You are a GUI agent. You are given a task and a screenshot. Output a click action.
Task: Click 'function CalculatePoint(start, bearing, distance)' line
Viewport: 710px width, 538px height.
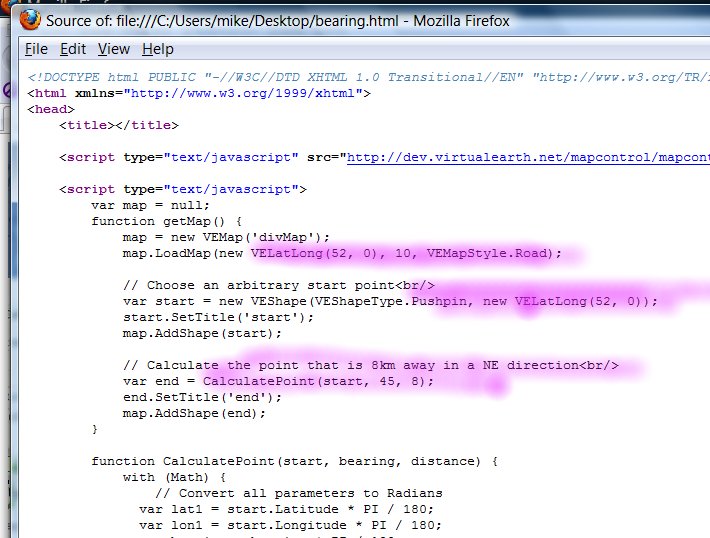294,461
